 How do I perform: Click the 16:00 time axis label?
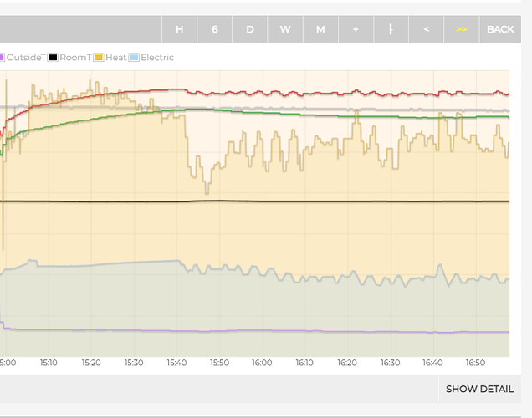pos(262,364)
